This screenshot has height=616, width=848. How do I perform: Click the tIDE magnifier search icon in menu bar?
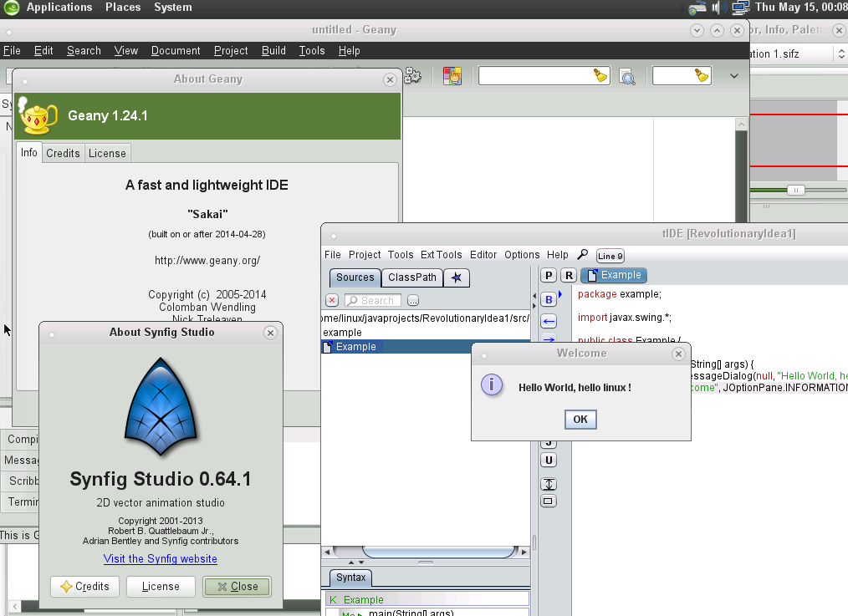point(582,254)
